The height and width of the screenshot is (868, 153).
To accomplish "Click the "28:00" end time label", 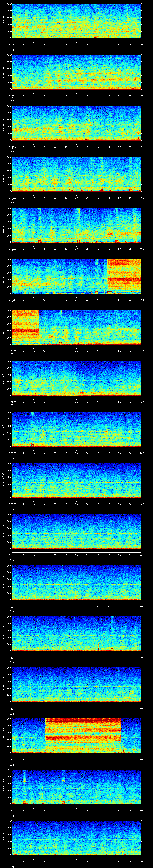I will pos(141,708).
